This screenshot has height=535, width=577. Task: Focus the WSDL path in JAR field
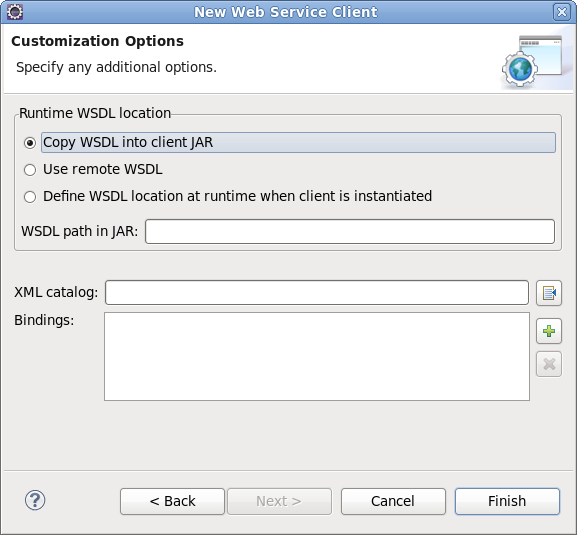[x=350, y=231]
